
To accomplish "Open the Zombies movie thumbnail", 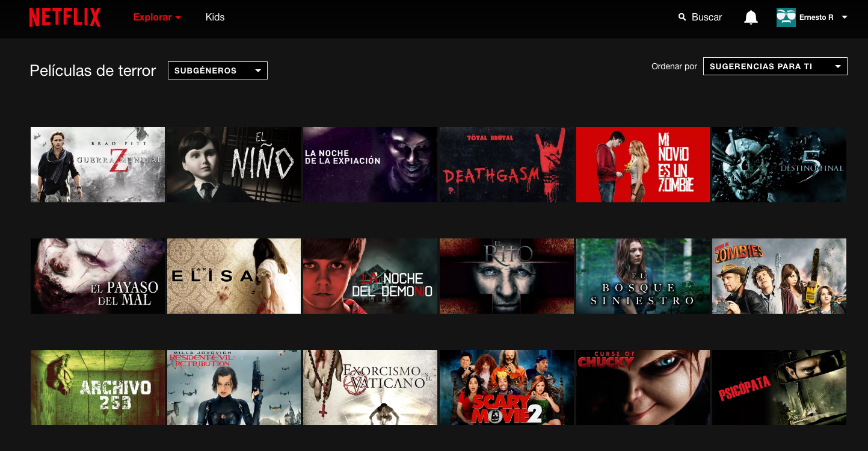I will coord(779,276).
